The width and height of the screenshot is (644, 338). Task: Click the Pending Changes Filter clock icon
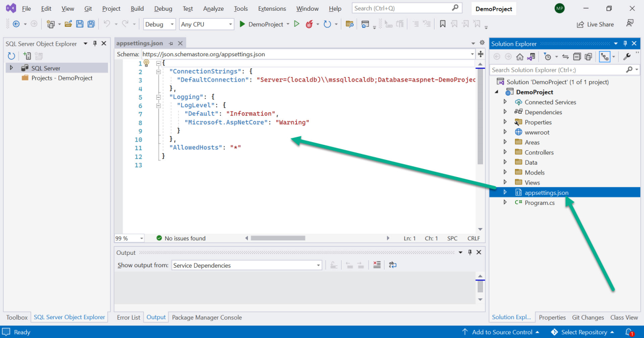click(x=547, y=56)
